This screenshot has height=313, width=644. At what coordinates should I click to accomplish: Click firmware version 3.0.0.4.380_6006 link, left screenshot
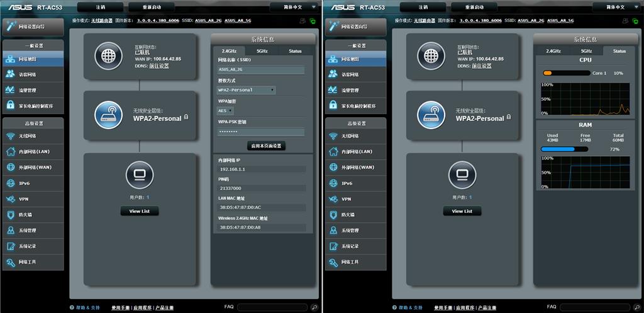click(x=158, y=21)
